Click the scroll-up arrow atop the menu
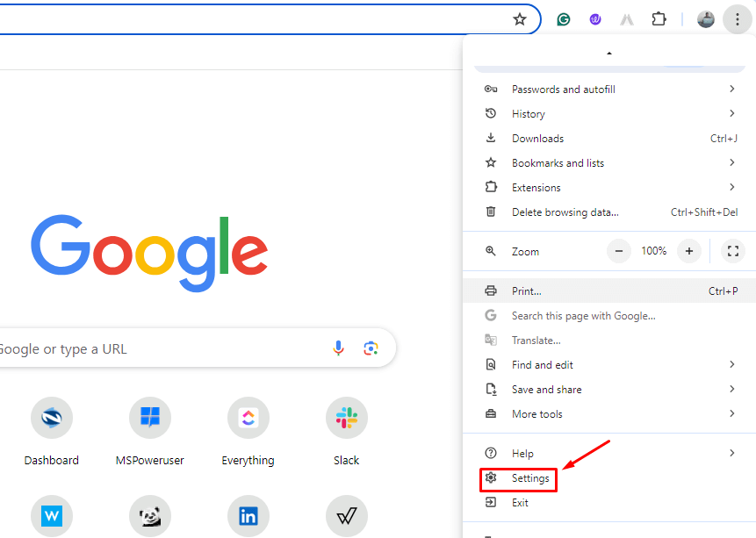Image resolution: width=756 pixels, height=538 pixels. [x=609, y=53]
